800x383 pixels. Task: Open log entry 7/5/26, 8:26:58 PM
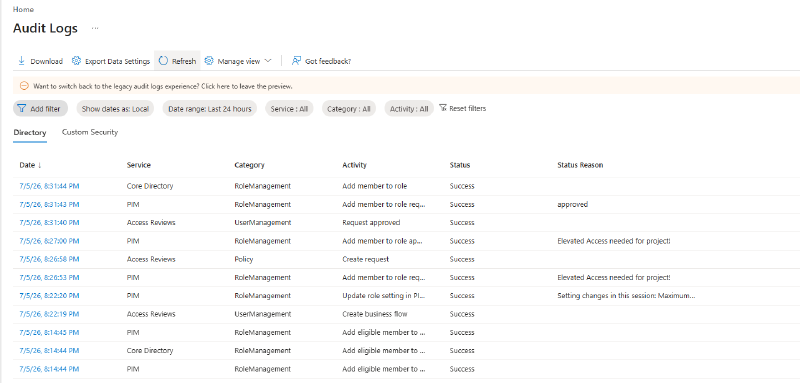coord(49,259)
